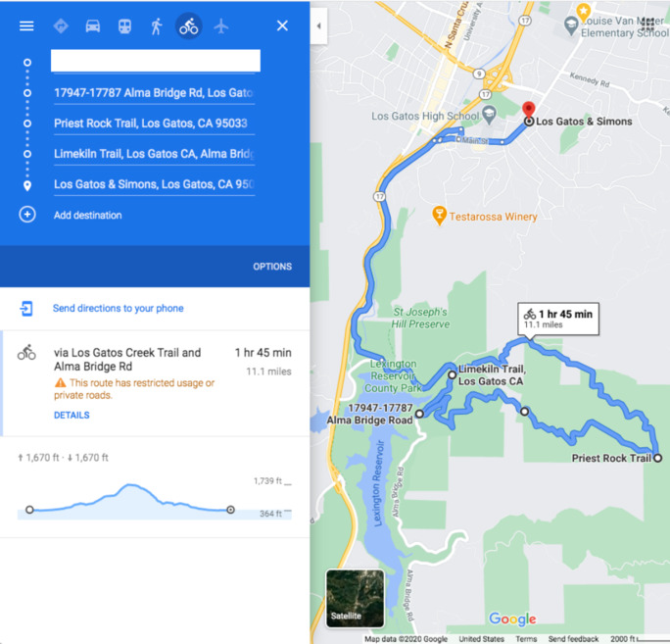Edit the Priest Rock Trail waypoint

(154, 124)
